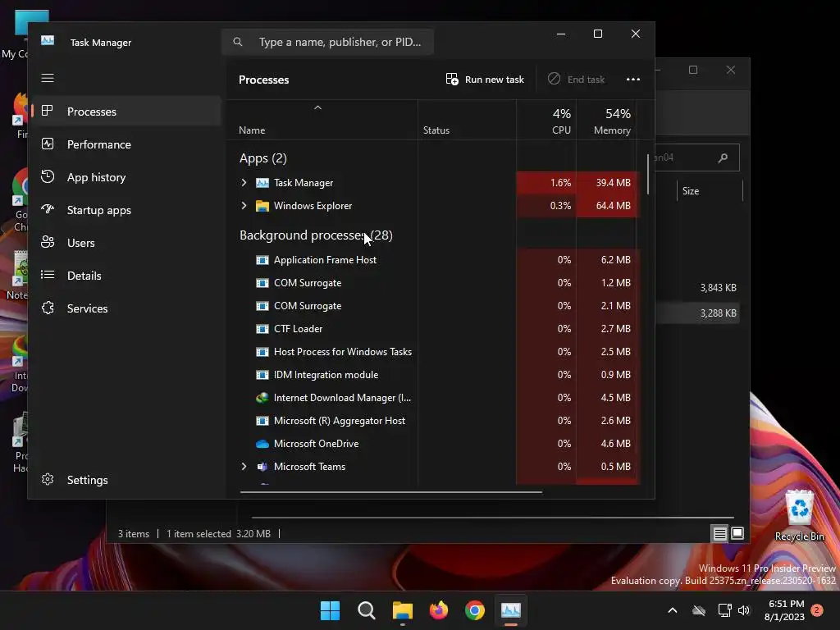The image size is (840, 630).
Task: Click the 3,843 KB file size in Explorer
Action: [x=718, y=288]
